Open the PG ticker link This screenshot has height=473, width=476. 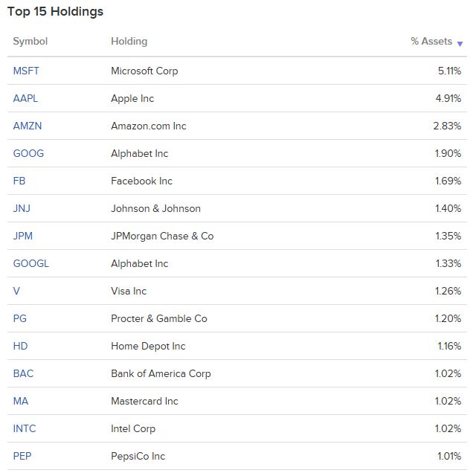point(20,318)
